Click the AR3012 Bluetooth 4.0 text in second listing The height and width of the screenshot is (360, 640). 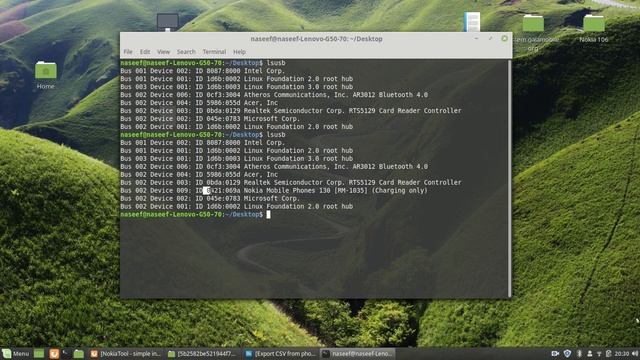coord(390,167)
